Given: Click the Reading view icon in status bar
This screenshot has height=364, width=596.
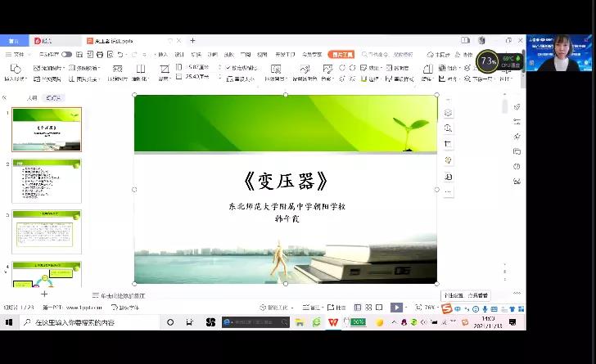Looking at the screenshot, I should pos(379,308).
